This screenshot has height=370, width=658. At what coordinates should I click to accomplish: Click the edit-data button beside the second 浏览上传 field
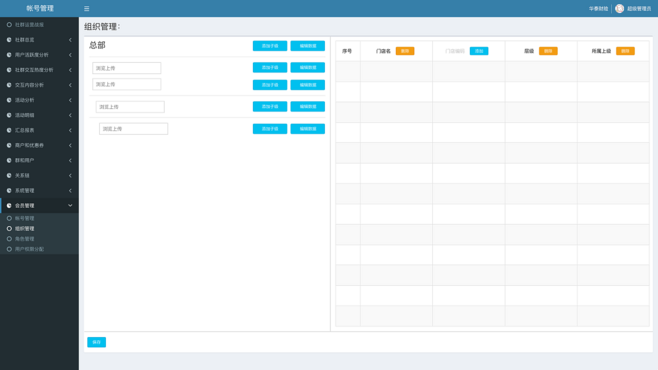[x=308, y=85]
